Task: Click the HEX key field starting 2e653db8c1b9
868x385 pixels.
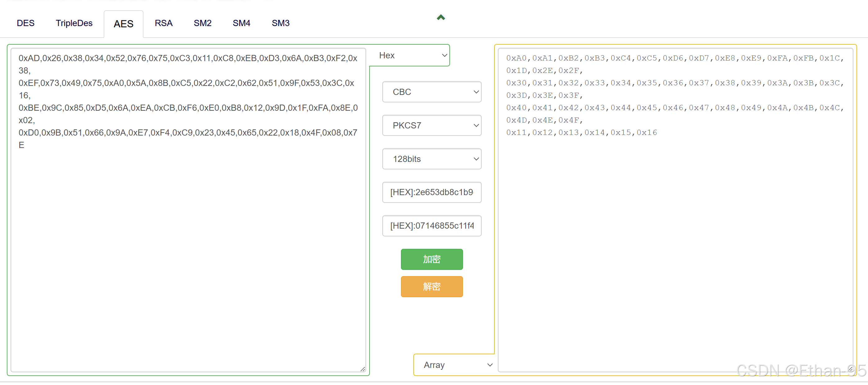Action: [432, 192]
